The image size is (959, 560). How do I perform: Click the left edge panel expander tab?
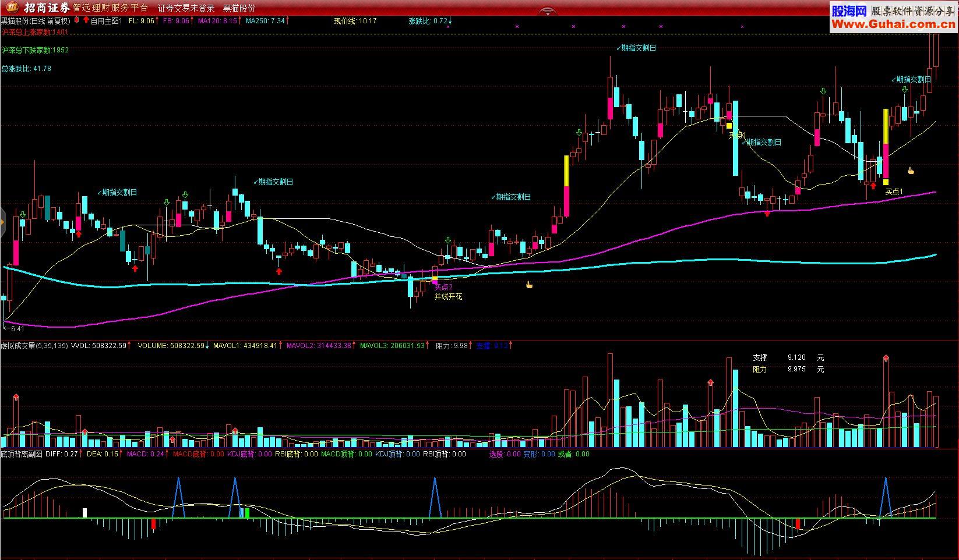click(x=2, y=222)
